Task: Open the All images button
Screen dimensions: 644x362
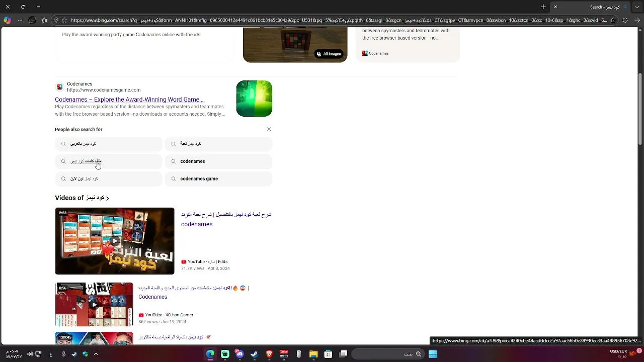Action: tap(329, 54)
